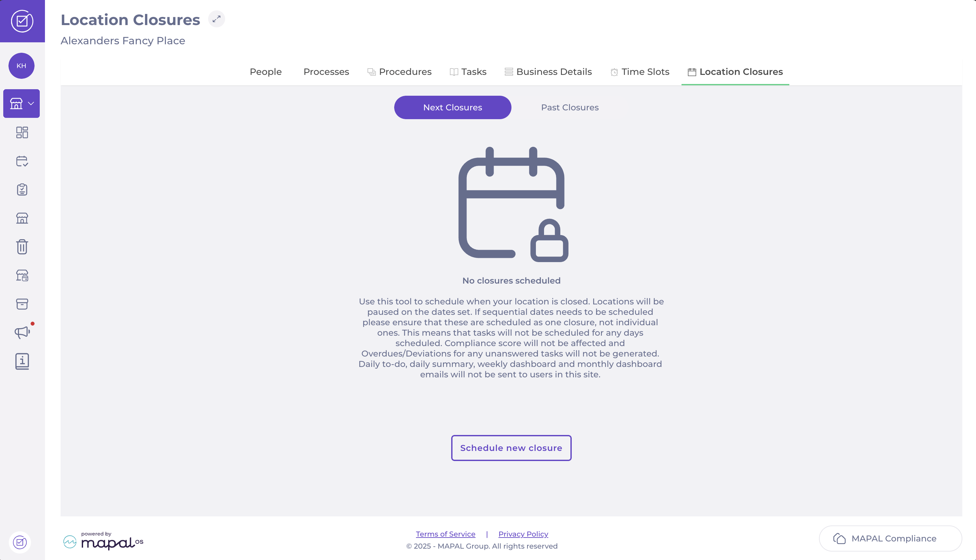Screen dimensions: 976x560
Task: Click the powered by mapal OS logo
Action: pyautogui.click(x=103, y=541)
